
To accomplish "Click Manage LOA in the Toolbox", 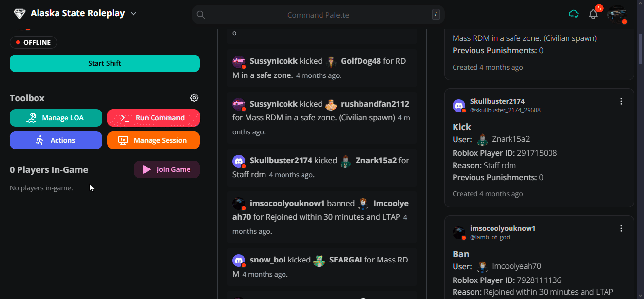I will click(56, 118).
